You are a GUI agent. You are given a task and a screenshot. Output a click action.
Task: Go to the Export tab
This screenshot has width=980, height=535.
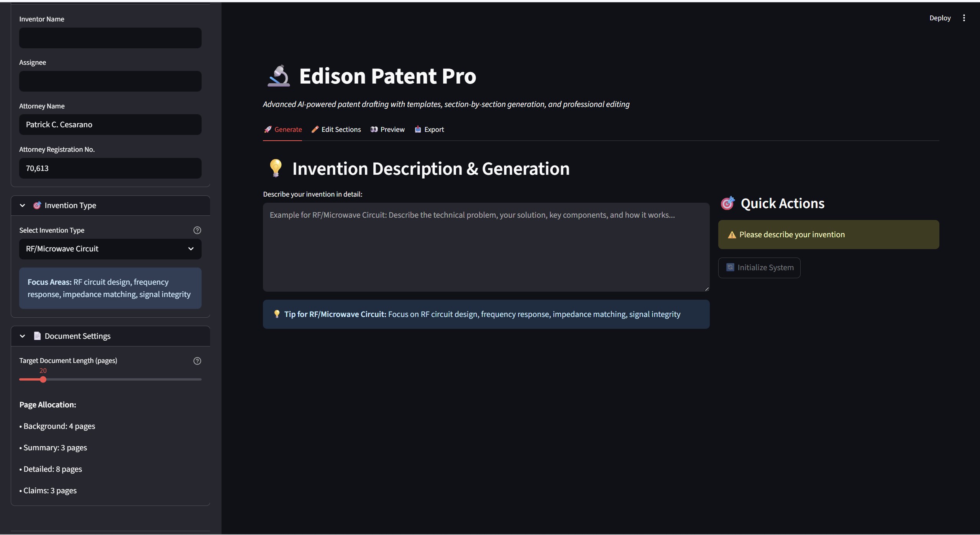[429, 130]
